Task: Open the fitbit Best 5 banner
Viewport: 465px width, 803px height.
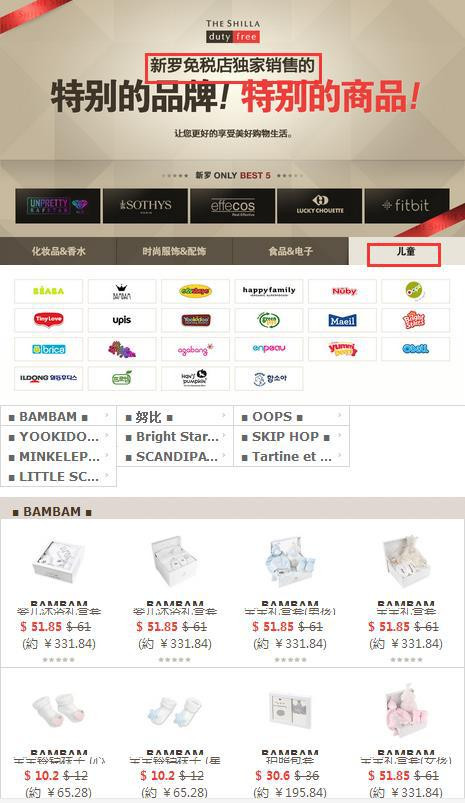Action: (x=407, y=206)
